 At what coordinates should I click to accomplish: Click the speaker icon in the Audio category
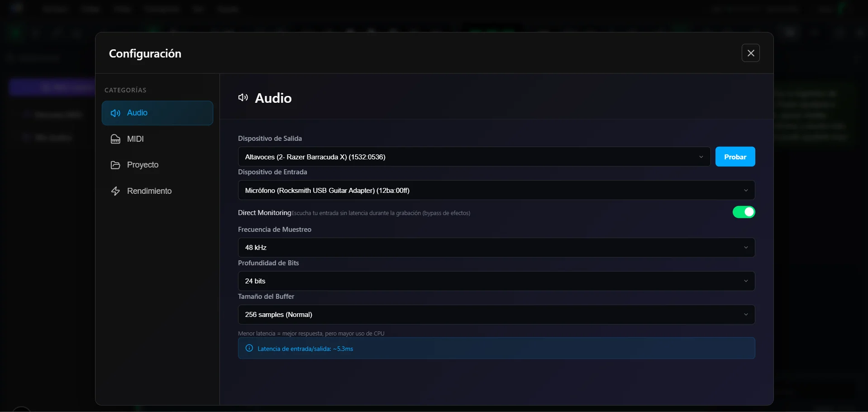[x=115, y=113]
